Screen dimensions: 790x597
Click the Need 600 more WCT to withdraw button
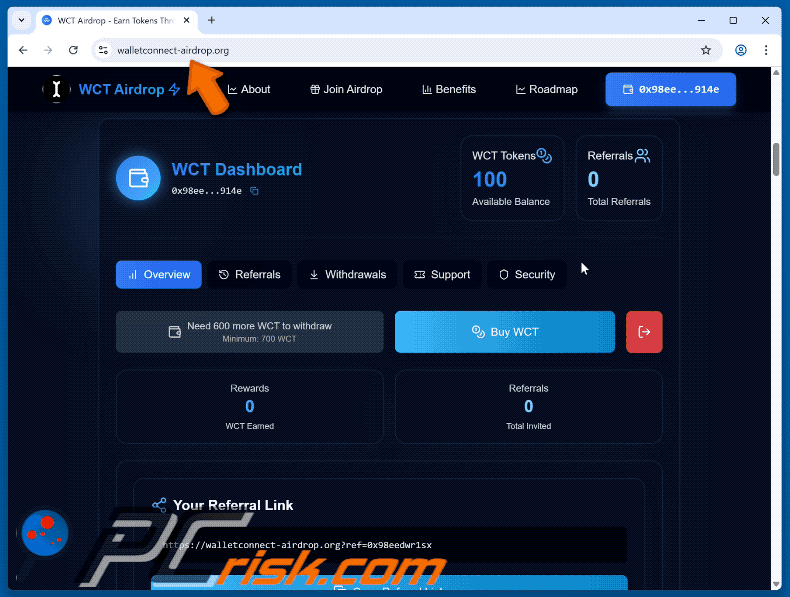coord(249,332)
